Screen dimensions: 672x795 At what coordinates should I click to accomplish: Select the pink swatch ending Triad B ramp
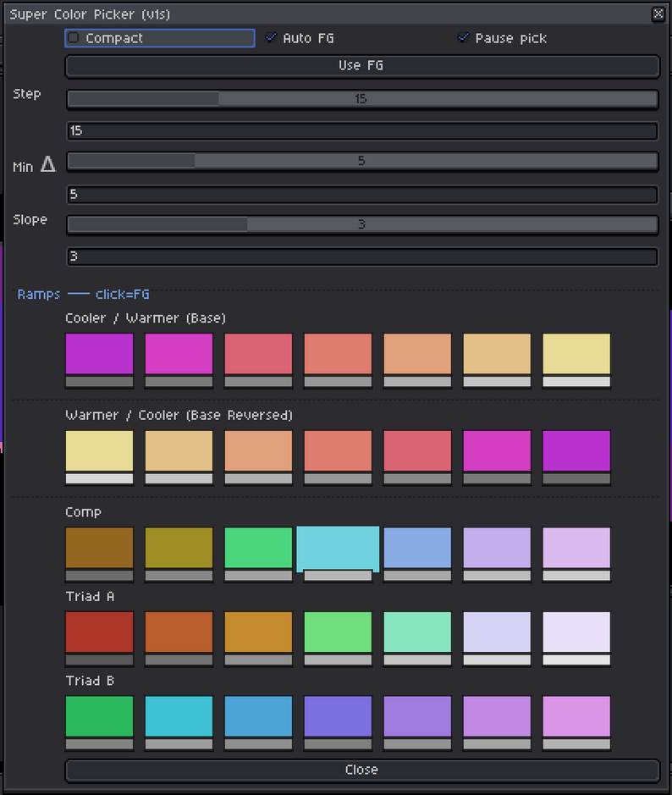point(576,714)
